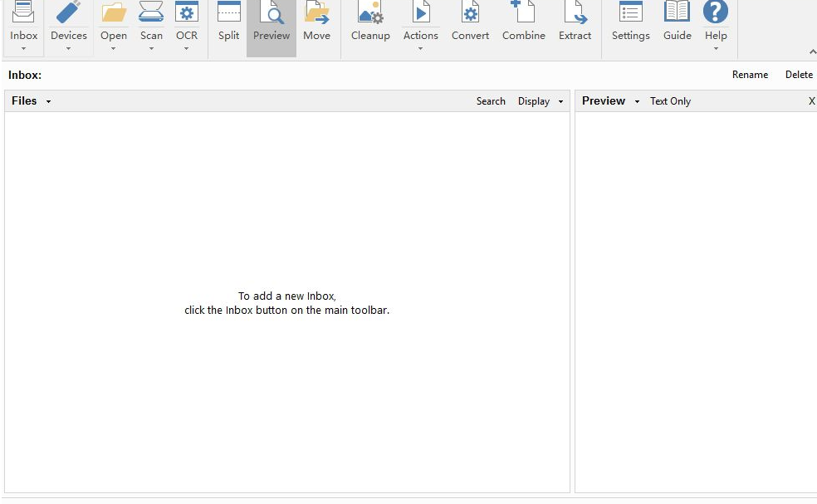The width and height of the screenshot is (817, 504).
Task: Run the OCR tool
Action: coord(187,15)
